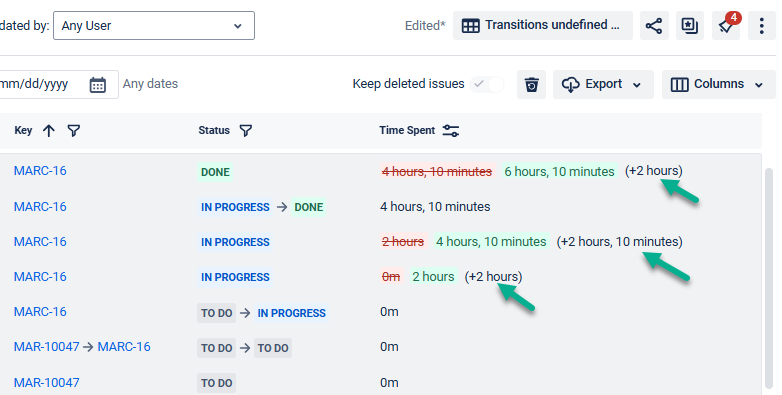Screen dimensions: 782x395
Task: Click the vertical scrollbar of the table
Action: pos(769,279)
